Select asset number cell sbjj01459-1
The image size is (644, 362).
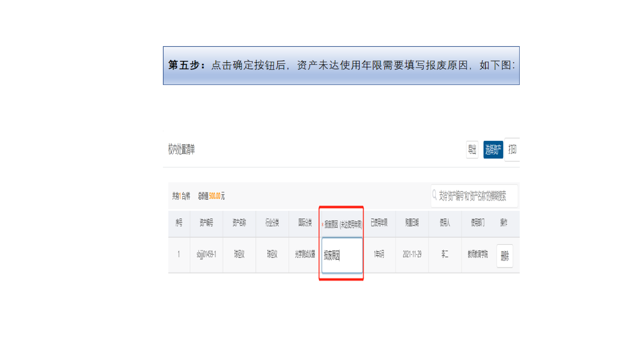(x=206, y=254)
